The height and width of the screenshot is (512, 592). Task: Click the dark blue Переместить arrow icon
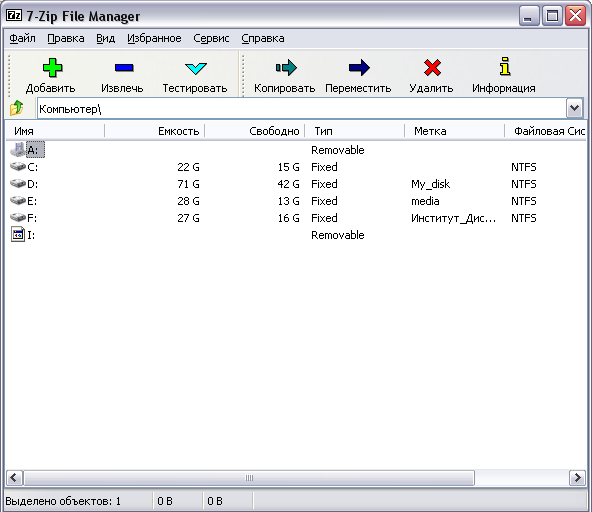[x=359, y=68]
